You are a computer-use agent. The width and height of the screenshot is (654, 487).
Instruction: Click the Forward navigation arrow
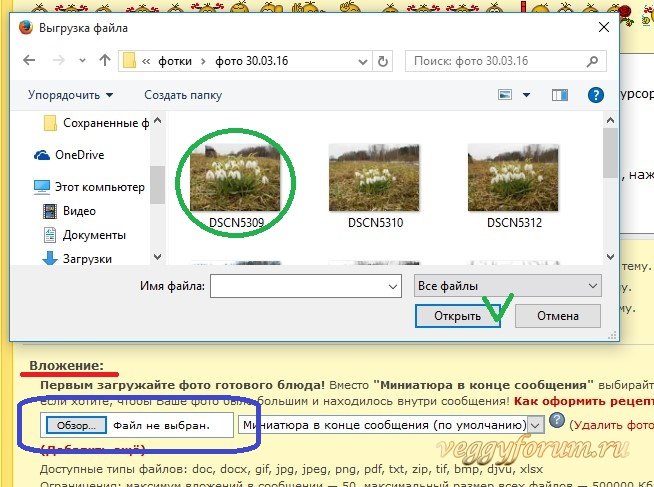[58, 60]
